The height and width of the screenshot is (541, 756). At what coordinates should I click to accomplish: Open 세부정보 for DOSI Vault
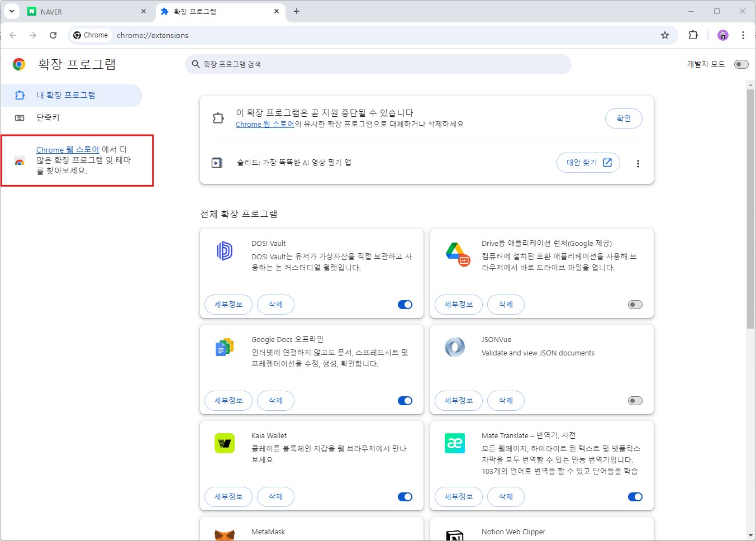point(229,305)
